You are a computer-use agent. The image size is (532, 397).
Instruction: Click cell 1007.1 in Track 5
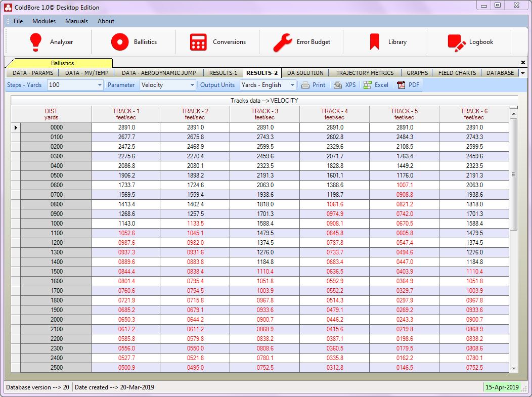[405, 185]
